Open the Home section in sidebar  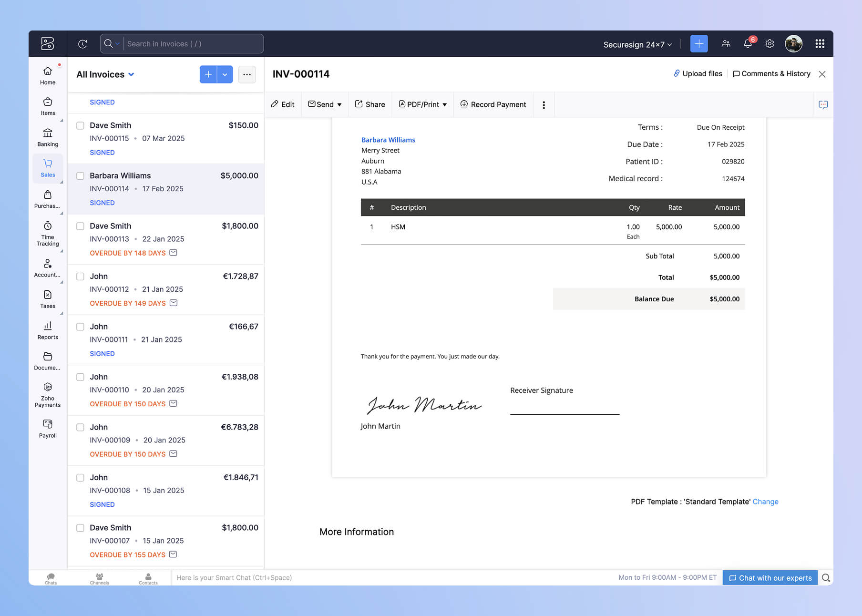click(48, 76)
